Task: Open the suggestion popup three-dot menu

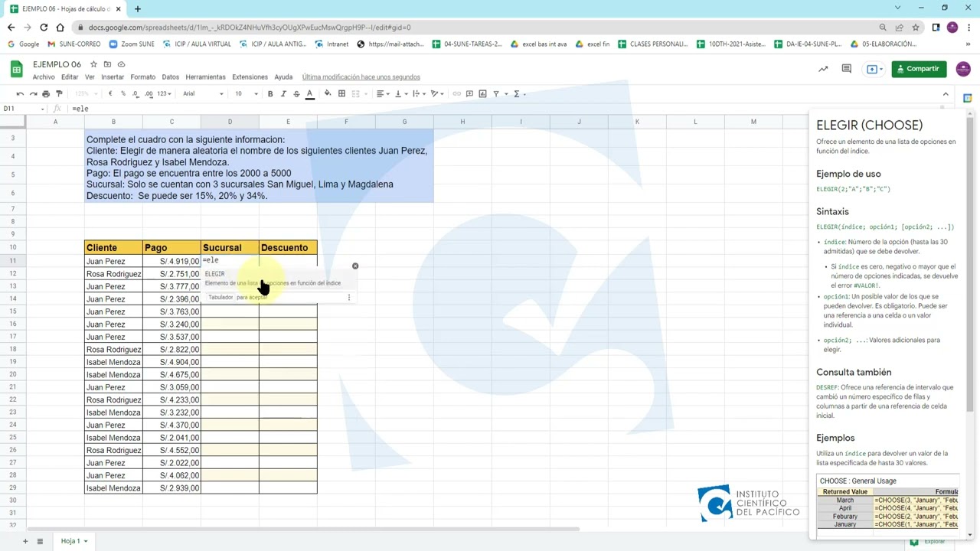Action: (x=349, y=297)
